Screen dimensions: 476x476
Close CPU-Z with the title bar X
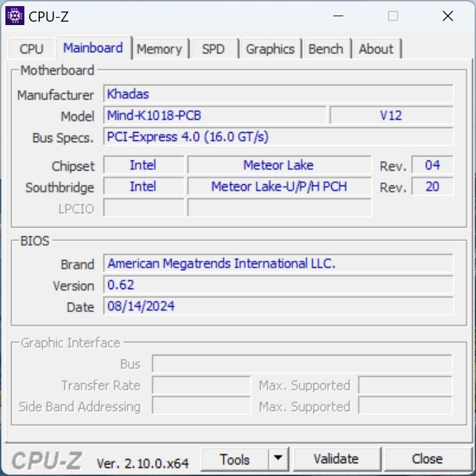pyautogui.click(x=448, y=16)
